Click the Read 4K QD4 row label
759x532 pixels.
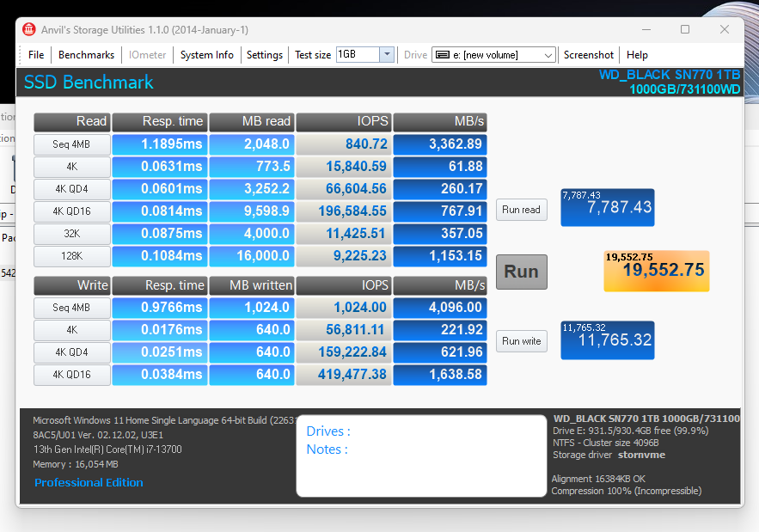(x=71, y=189)
